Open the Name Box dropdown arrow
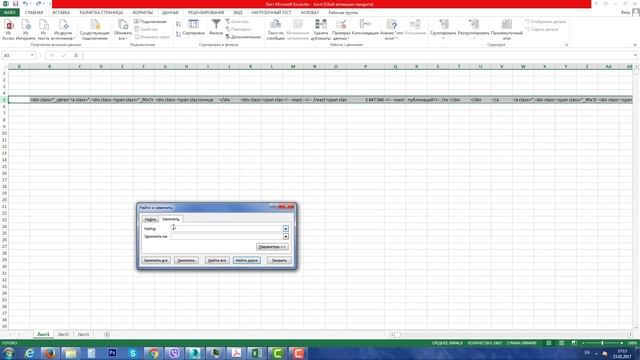The width and height of the screenshot is (640, 360). [32, 55]
